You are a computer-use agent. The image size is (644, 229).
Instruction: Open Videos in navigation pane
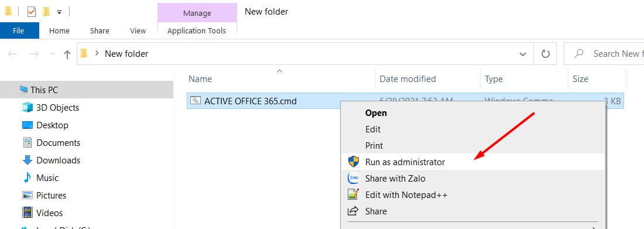[x=49, y=213]
